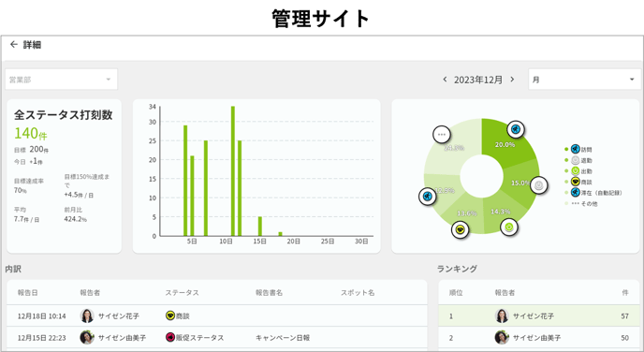Image resolution: width=644 pixels, height=352 pixels.
Task: Click the その他 ellipsis icon on the donut
Action: (442, 134)
